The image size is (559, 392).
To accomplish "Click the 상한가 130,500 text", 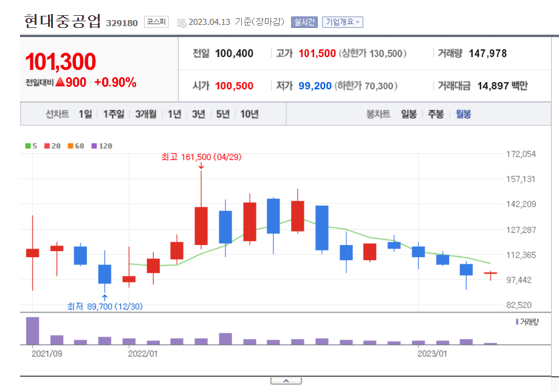I will (x=372, y=53).
